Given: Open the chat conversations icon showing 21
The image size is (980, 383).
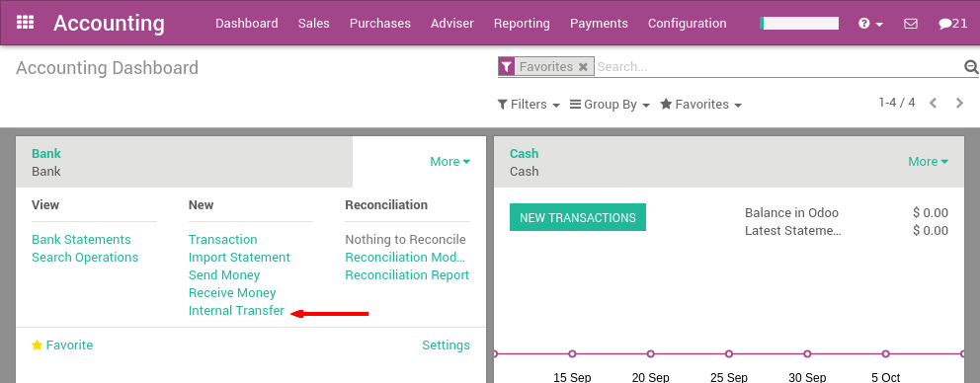Looking at the screenshot, I should [x=952, y=24].
